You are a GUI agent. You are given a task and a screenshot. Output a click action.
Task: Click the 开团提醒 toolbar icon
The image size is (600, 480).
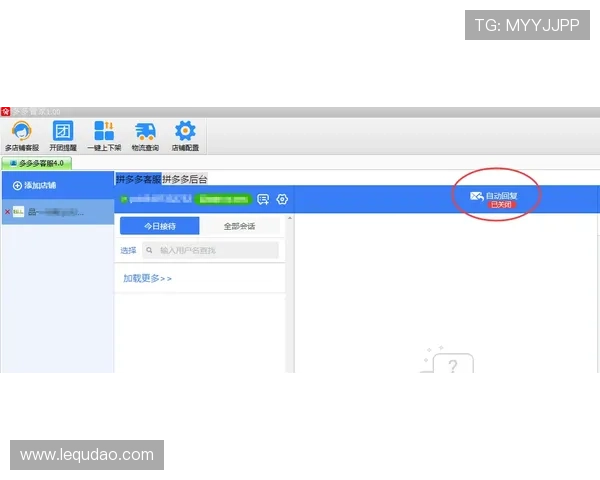pyautogui.click(x=63, y=135)
